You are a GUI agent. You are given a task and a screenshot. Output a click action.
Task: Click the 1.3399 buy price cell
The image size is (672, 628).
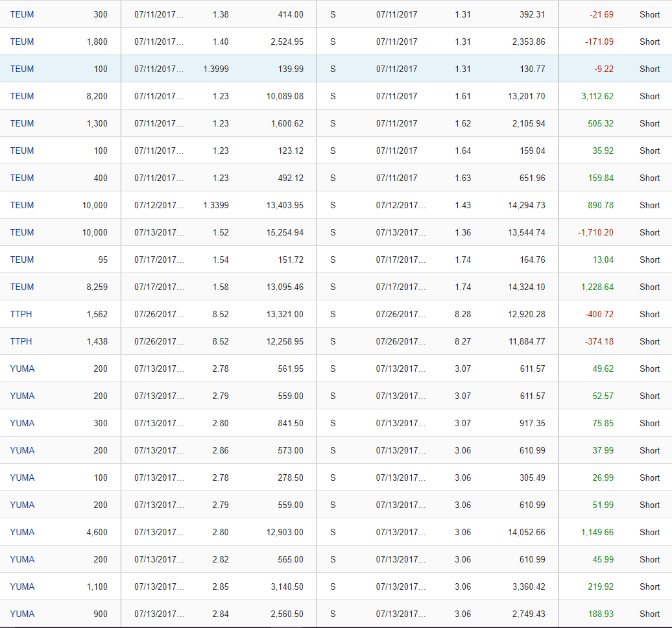[x=216, y=205]
